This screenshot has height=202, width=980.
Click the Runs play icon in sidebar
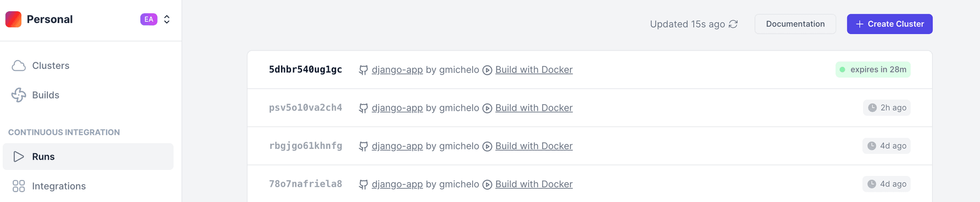[x=19, y=157]
